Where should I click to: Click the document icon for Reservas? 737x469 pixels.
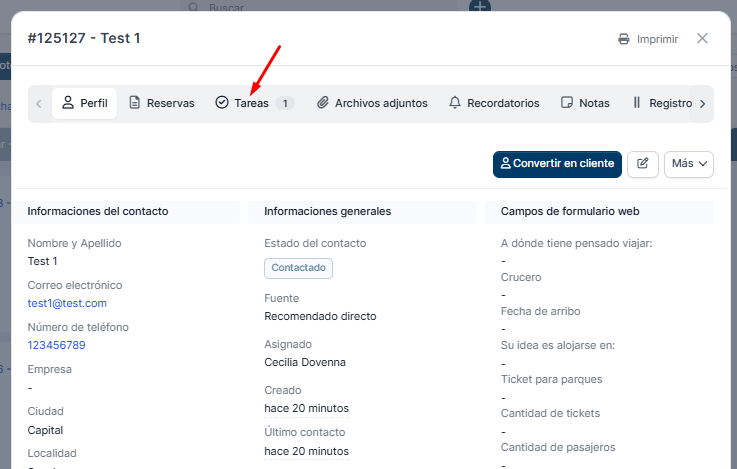point(135,103)
